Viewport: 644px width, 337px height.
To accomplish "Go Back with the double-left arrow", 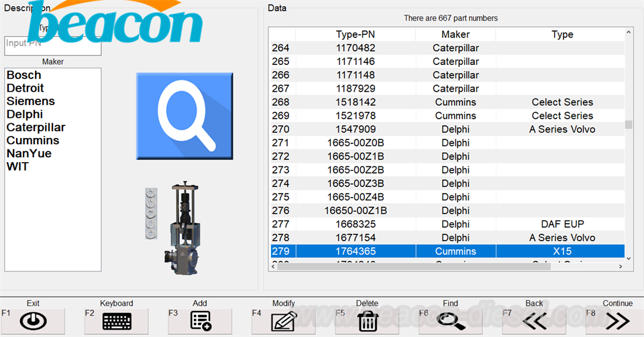I will 534,322.
